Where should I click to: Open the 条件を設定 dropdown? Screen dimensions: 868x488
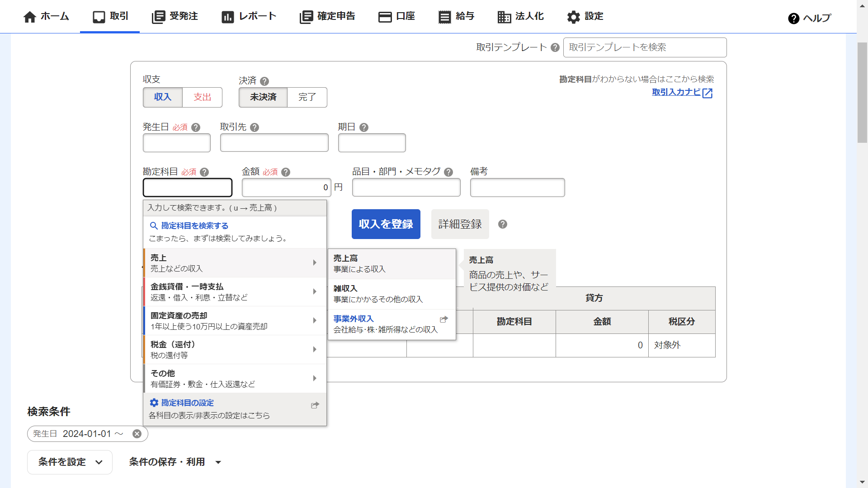pos(70,462)
